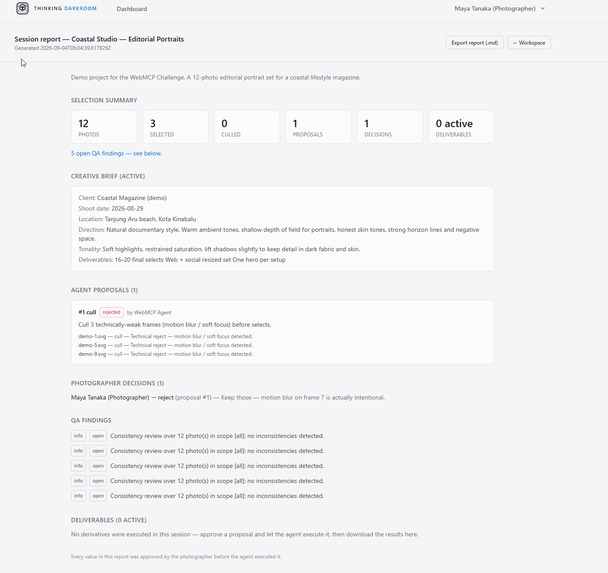Image resolution: width=608 pixels, height=573 pixels.
Task: Click the Thinking Darkroom logo icon
Action: [x=22, y=8]
